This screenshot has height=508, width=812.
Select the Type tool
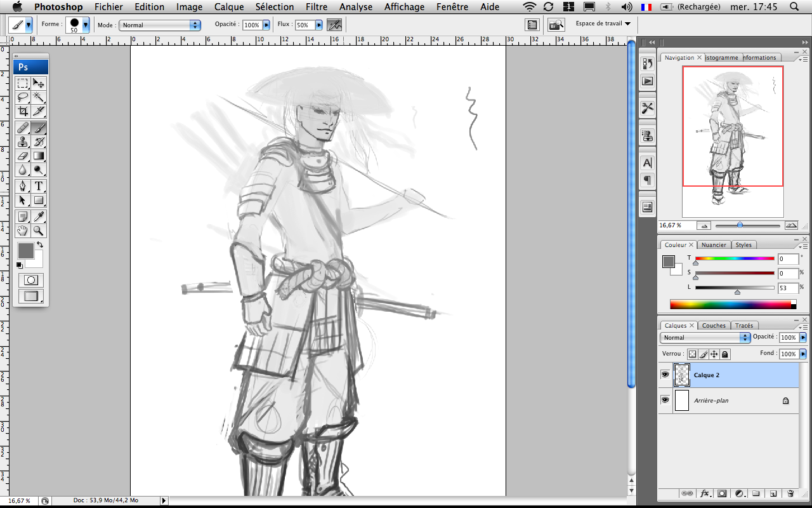coord(39,186)
